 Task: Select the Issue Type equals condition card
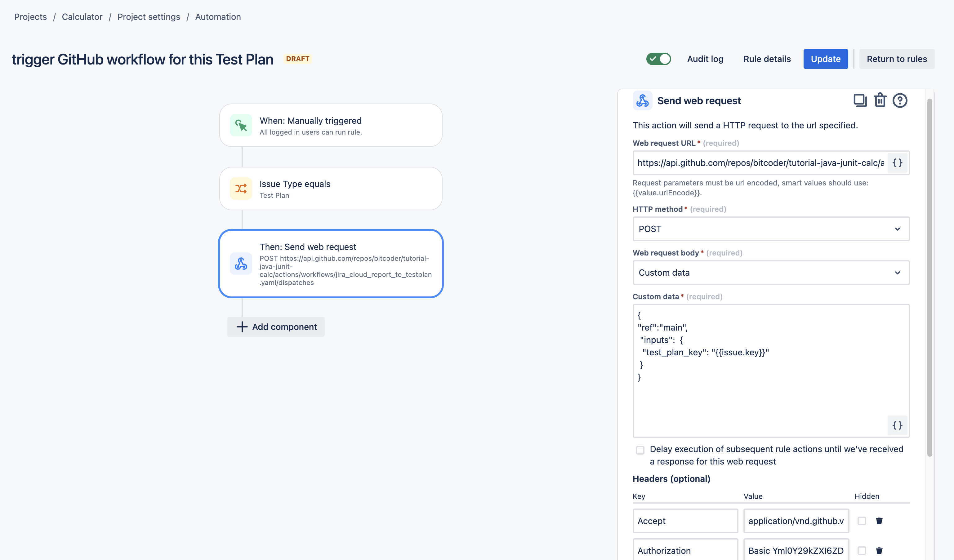click(331, 189)
